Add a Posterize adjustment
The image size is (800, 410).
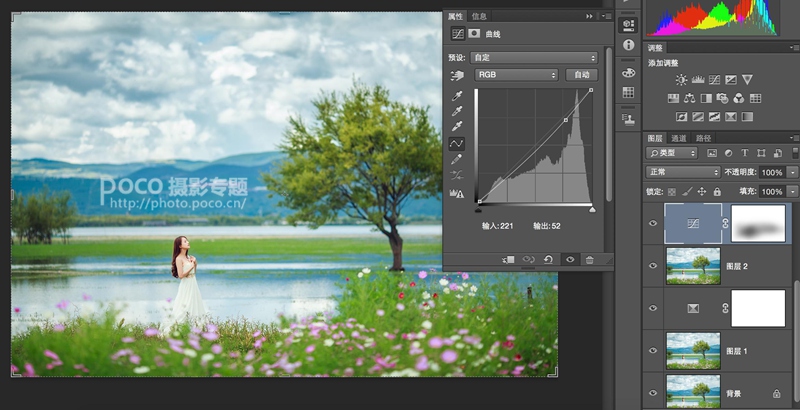click(x=697, y=117)
